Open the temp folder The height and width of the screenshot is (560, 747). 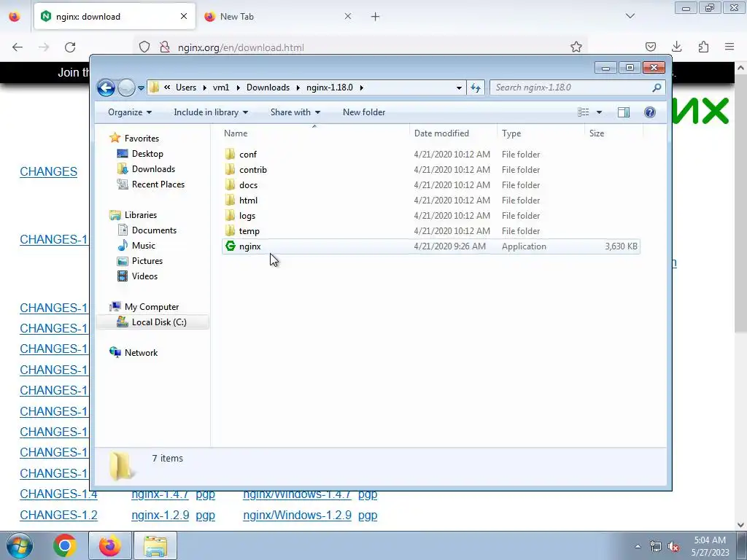[249, 230]
